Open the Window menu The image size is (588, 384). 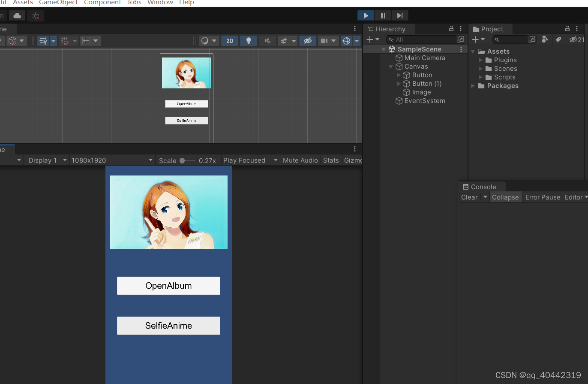point(160,3)
